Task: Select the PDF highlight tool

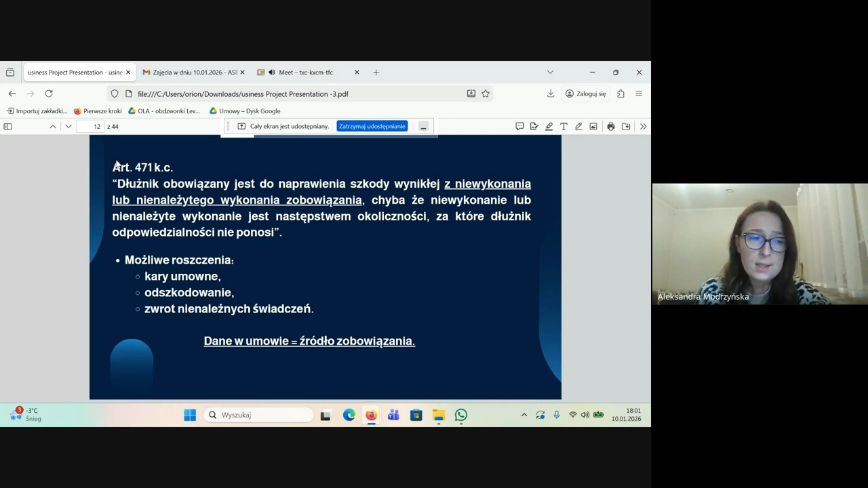Action: point(549,127)
